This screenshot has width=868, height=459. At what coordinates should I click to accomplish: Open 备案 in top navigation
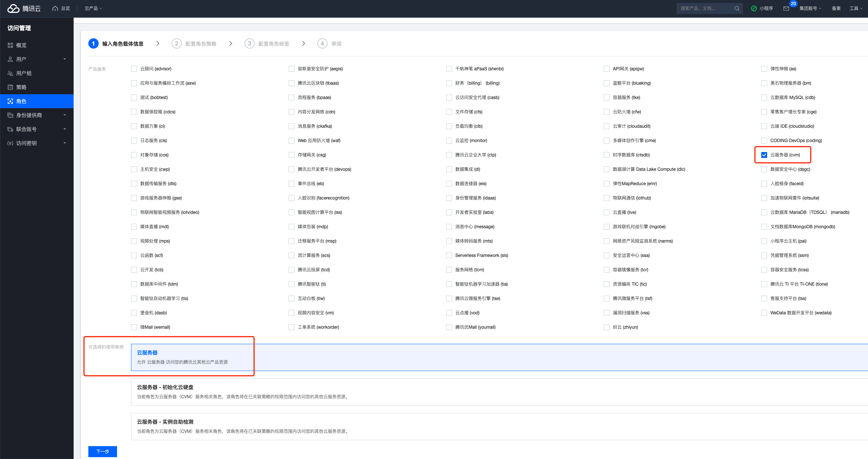[x=836, y=8]
